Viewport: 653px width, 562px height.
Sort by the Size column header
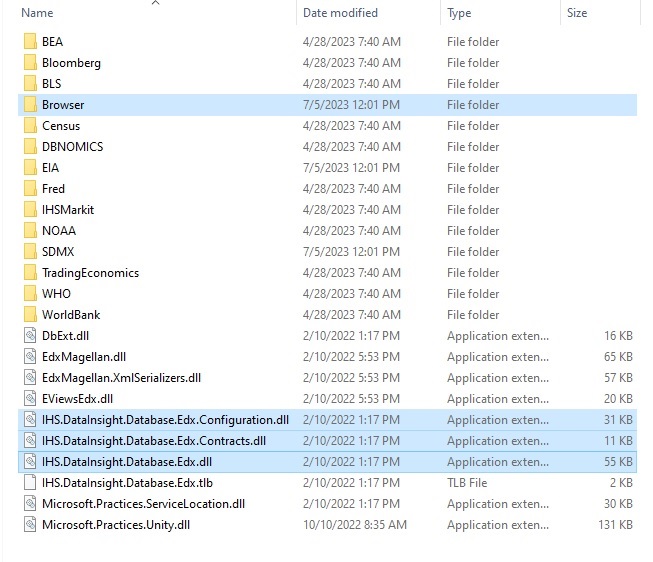pyautogui.click(x=577, y=13)
